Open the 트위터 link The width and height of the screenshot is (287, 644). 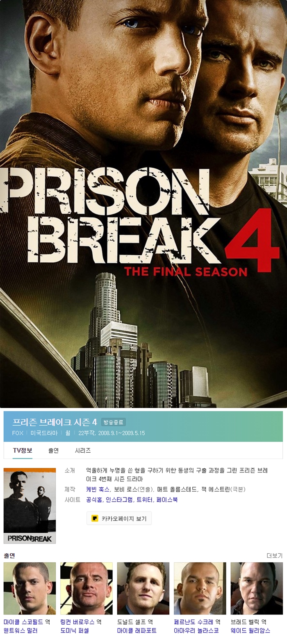point(144,500)
